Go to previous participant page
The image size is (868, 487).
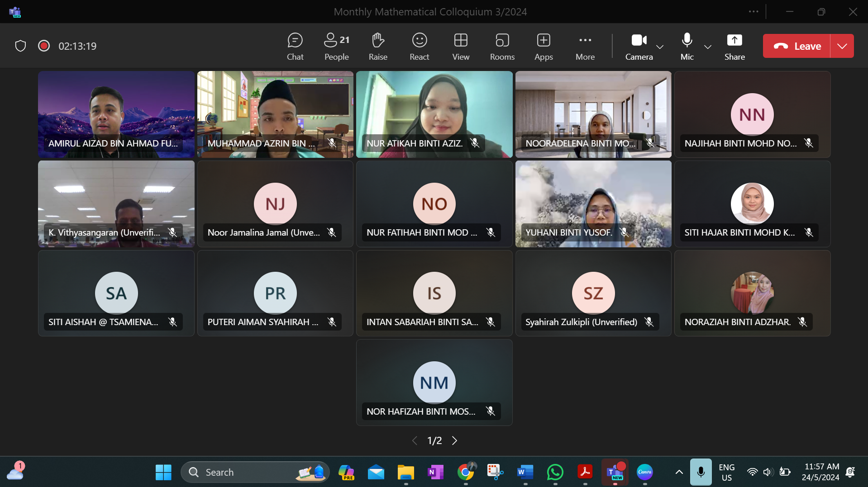415,440
